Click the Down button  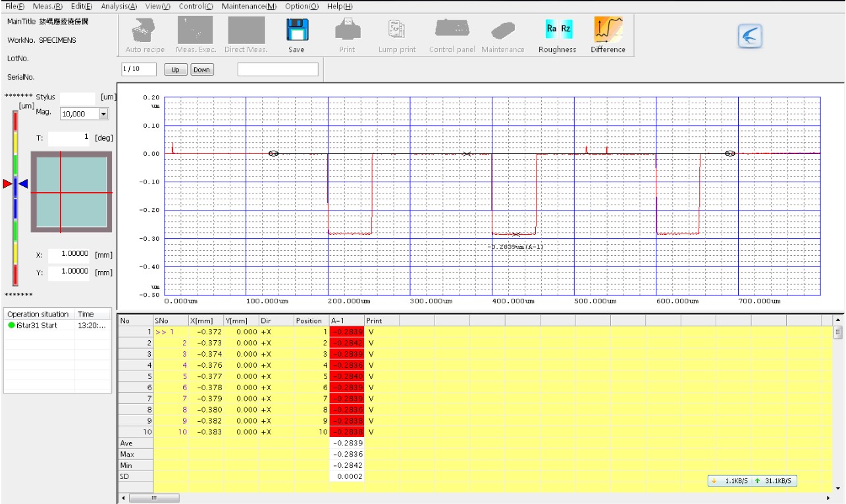point(202,70)
